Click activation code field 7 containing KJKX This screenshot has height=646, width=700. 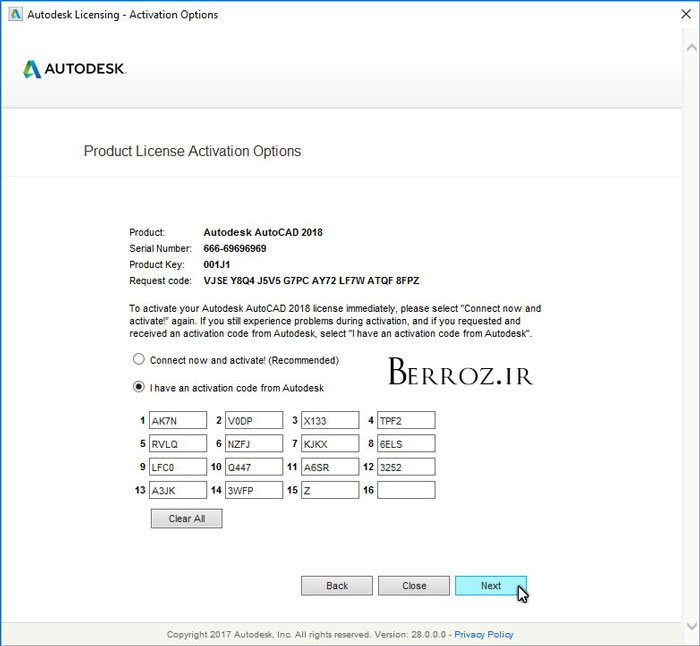[330, 444]
